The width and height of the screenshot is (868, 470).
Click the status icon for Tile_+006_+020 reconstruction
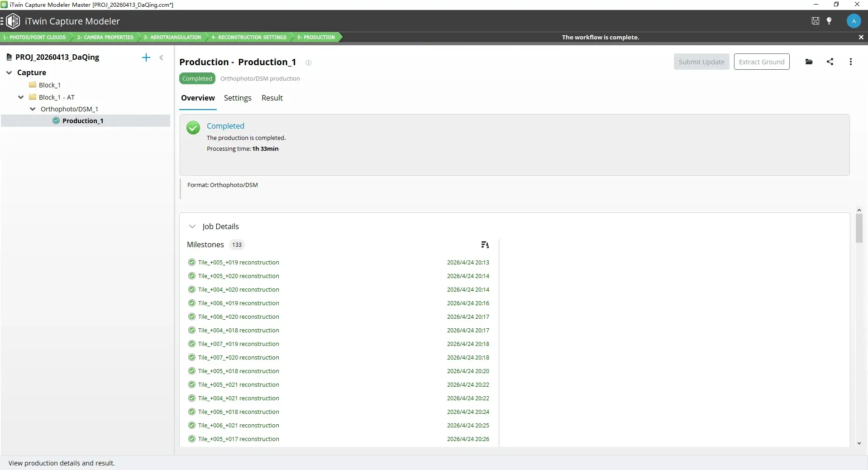[x=192, y=317]
